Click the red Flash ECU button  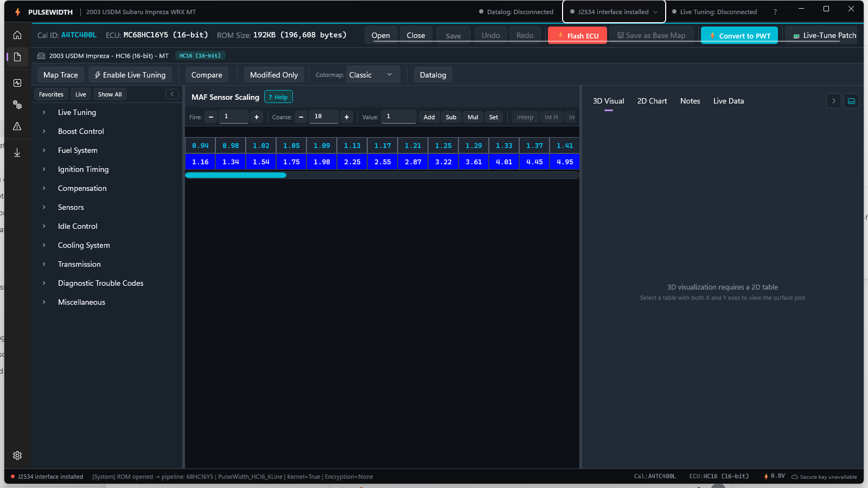(578, 35)
